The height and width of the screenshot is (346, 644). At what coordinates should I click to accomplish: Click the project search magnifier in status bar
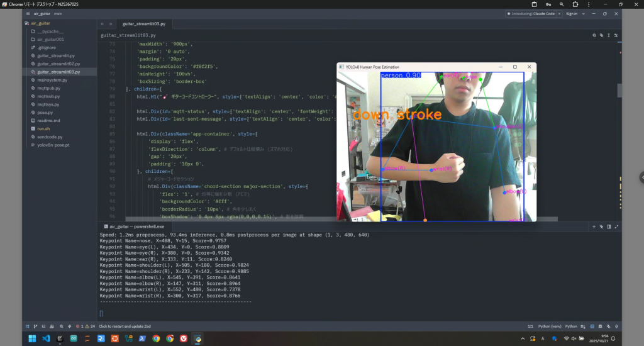coord(61,326)
